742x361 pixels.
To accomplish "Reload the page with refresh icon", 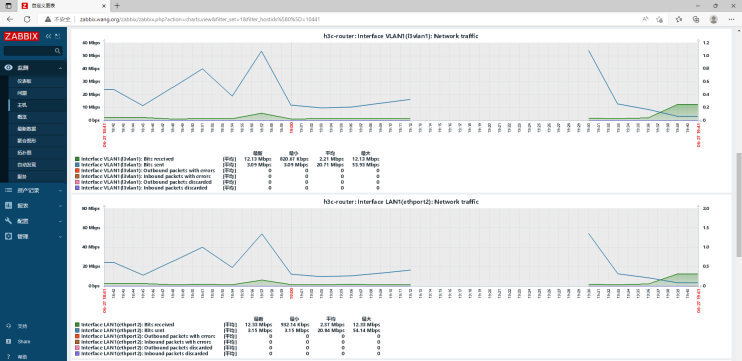I will 27,19.
